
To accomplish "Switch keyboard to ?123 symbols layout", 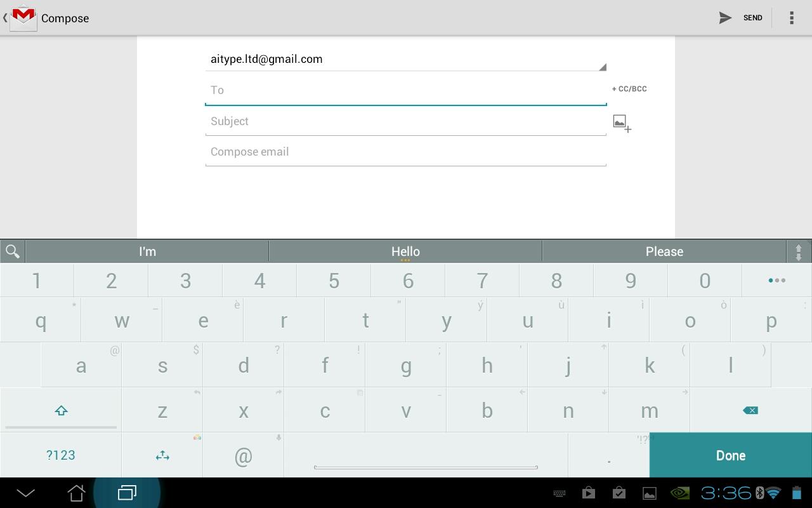I will (61, 455).
